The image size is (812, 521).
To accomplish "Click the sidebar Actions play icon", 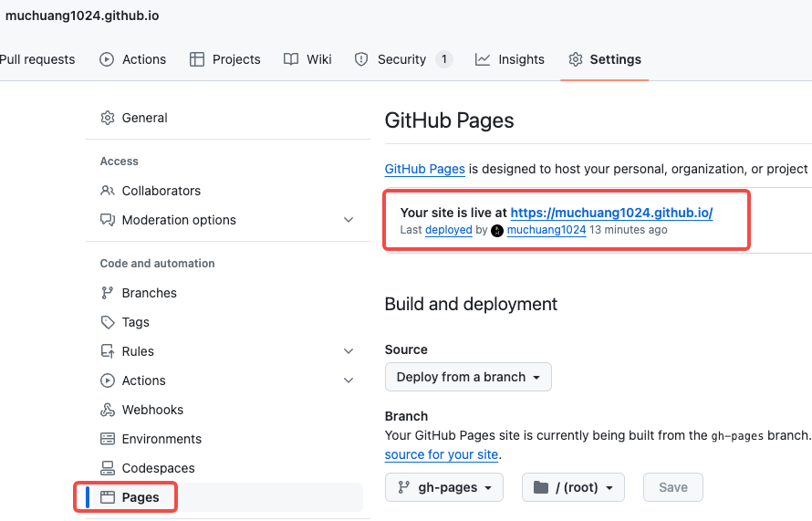I will [107, 380].
